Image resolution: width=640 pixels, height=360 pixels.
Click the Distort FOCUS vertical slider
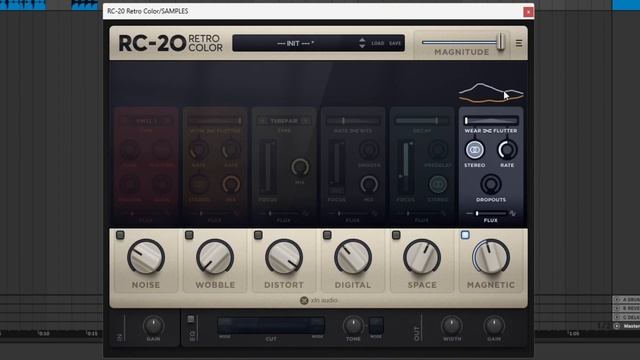[267, 167]
